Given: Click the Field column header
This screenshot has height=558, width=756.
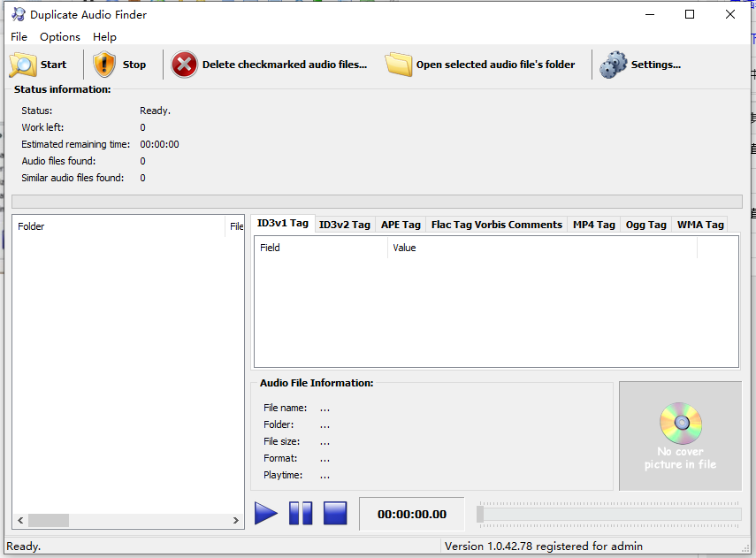Looking at the screenshot, I should click(x=321, y=248).
